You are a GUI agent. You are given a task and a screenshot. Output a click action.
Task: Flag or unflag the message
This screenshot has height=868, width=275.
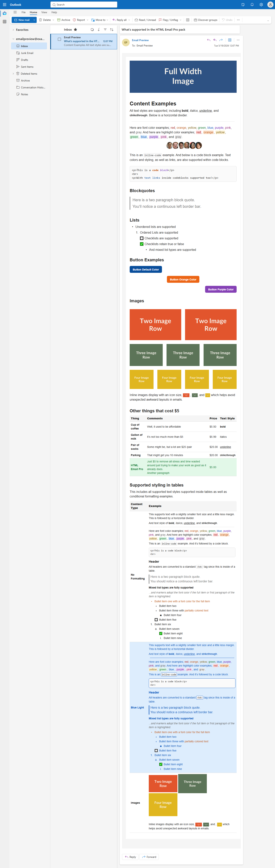(168, 20)
